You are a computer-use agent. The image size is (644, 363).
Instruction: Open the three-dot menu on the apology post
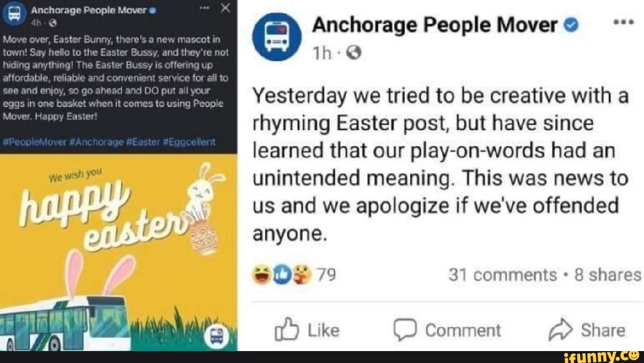tap(623, 22)
